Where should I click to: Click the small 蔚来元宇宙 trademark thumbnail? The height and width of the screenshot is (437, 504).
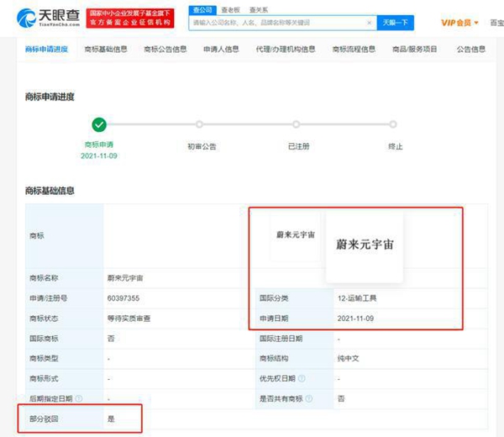[x=296, y=235]
